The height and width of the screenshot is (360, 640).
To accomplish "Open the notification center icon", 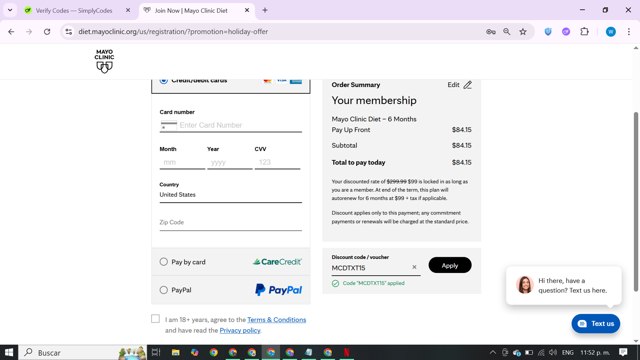I will pyautogui.click(x=623, y=352).
